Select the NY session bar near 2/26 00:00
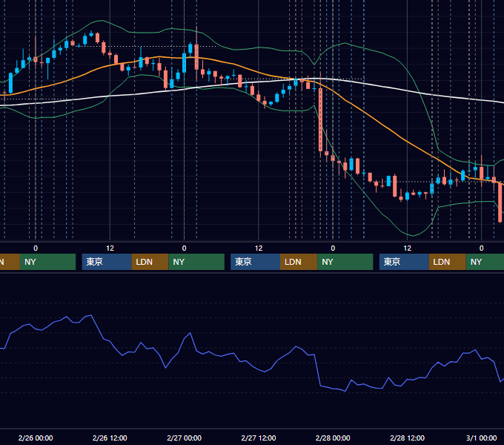 [47, 262]
